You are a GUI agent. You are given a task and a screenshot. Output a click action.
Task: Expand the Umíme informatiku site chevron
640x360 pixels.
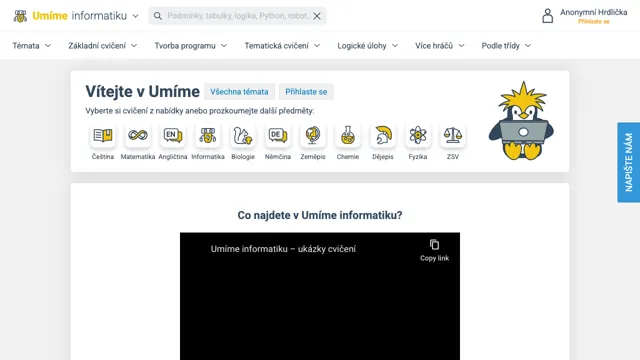[x=136, y=16]
